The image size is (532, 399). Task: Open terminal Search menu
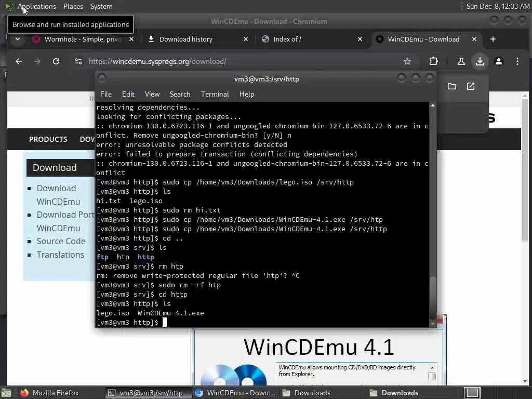click(x=180, y=95)
